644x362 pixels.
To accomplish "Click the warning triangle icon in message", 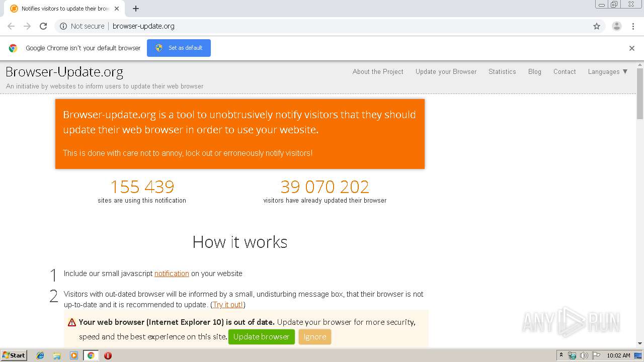I will click(72, 322).
